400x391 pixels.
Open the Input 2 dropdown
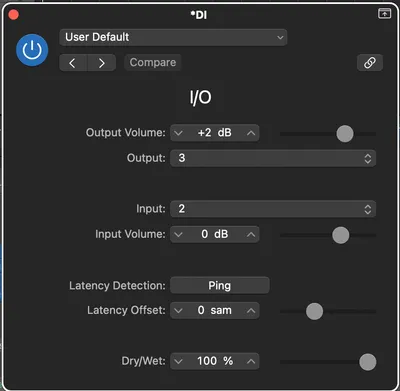tap(273, 209)
